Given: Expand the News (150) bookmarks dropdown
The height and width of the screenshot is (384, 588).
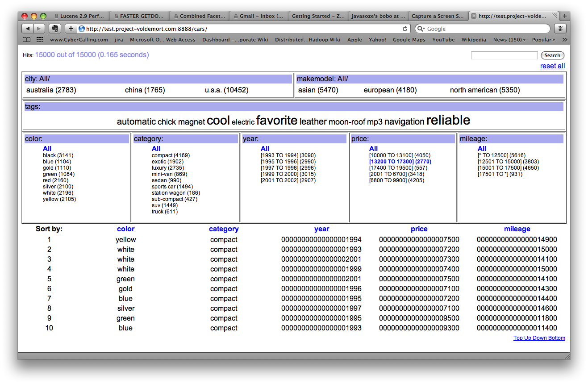Looking at the screenshot, I should (509, 40).
